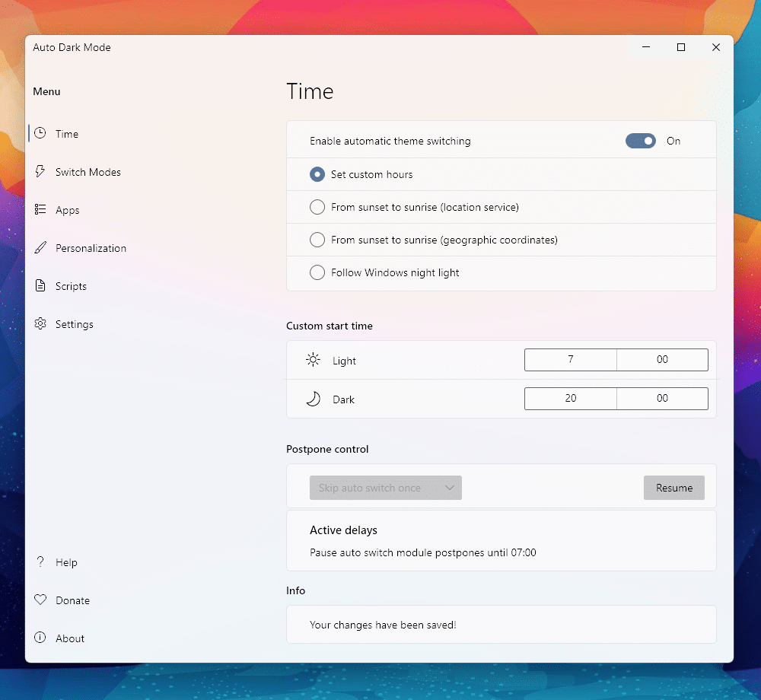Open Apps via its list icon

click(x=40, y=209)
